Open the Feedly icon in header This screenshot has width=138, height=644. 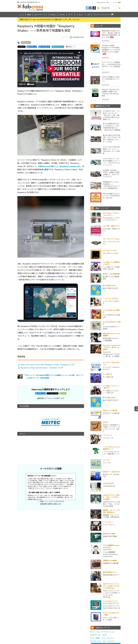(94, 8)
